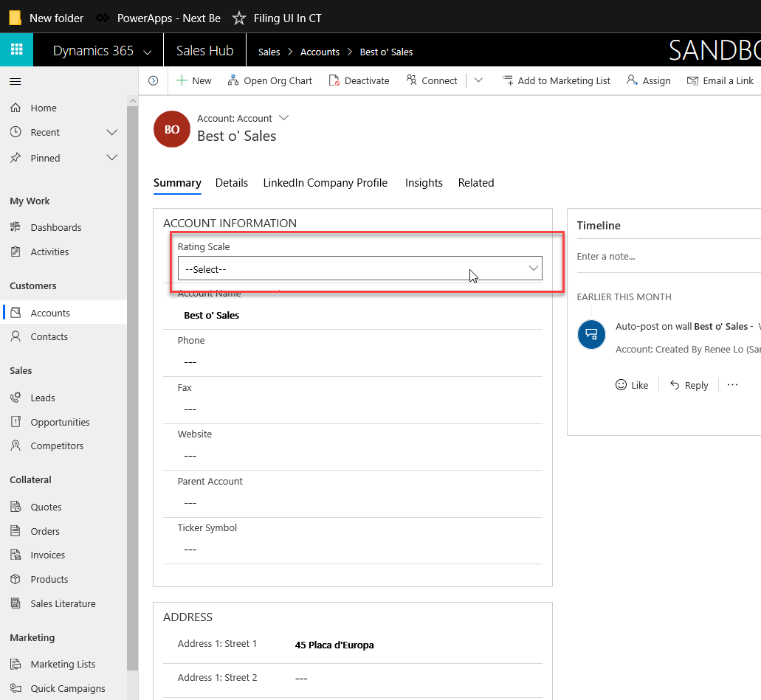Open the Rating Scale dropdown
The height and width of the screenshot is (700, 761).
pos(359,269)
